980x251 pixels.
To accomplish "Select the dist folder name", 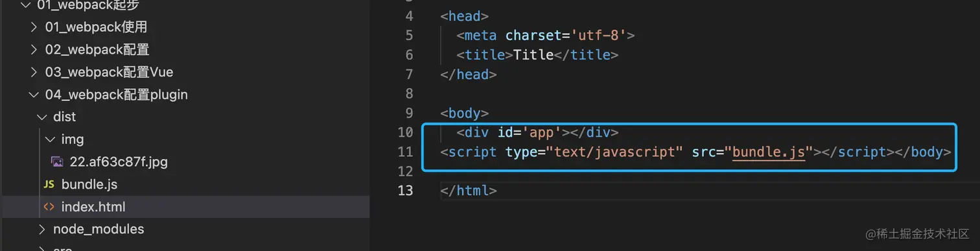I will (65, 117).
